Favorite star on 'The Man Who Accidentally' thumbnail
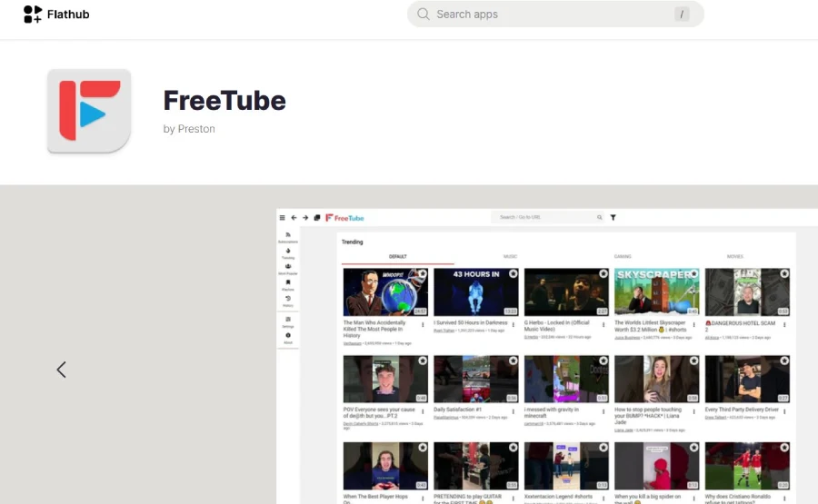Viewport: 818px width, 504px height. [x=423, y=273]
